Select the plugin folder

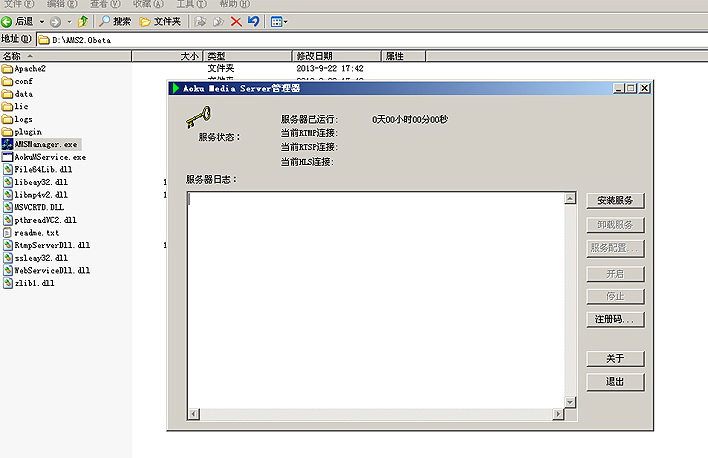pos(22,132)
